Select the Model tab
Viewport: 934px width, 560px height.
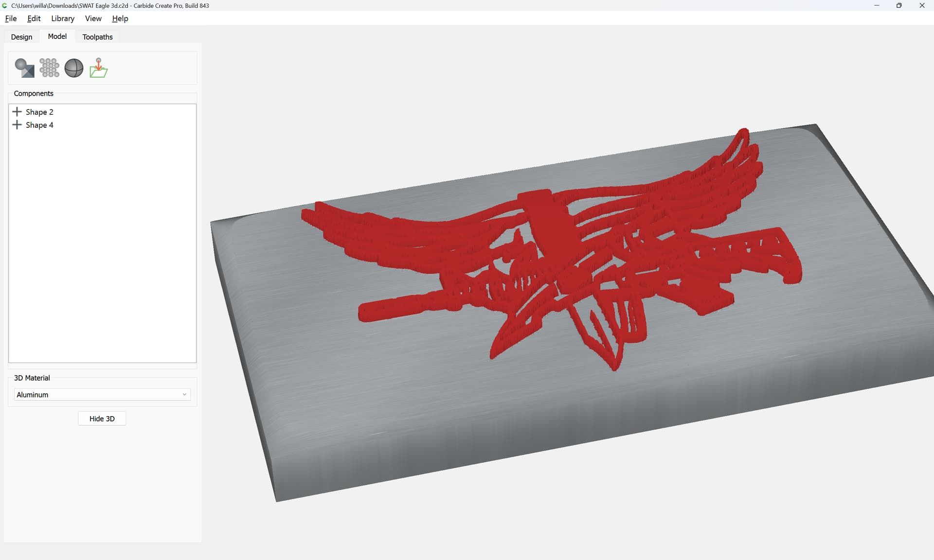57,36
